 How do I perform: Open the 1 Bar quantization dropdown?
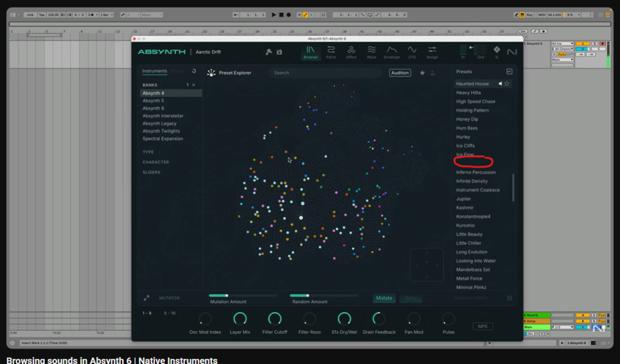pos(107,15)
